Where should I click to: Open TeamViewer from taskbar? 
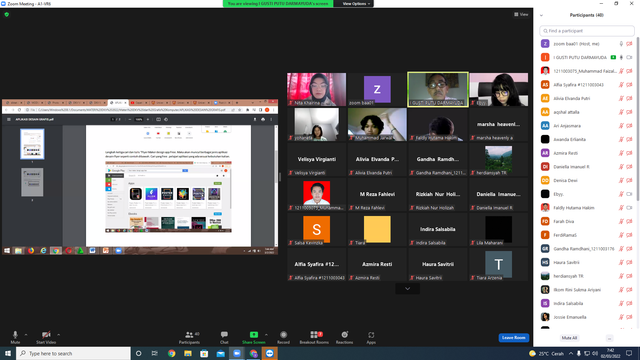pyautogui.click(x=269, y=353)
